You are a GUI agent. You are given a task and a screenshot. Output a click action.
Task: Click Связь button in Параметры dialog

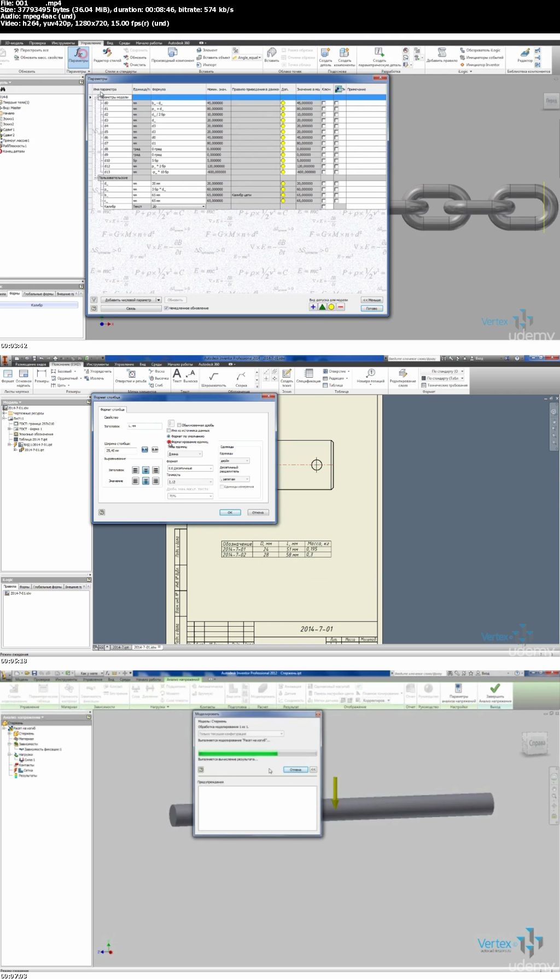tap(131, 308)
